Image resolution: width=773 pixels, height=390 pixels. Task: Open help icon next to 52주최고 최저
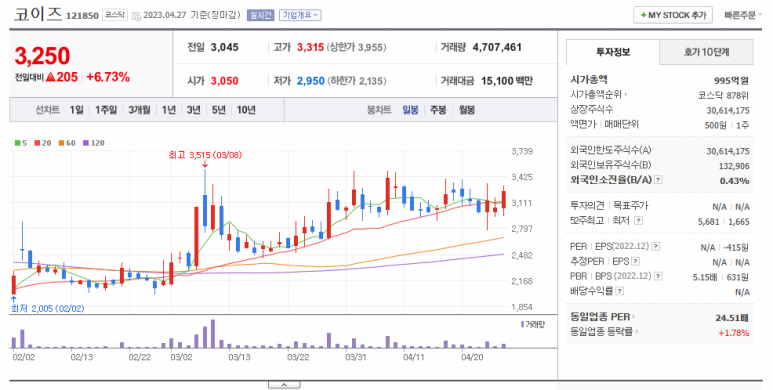[638, 221]
